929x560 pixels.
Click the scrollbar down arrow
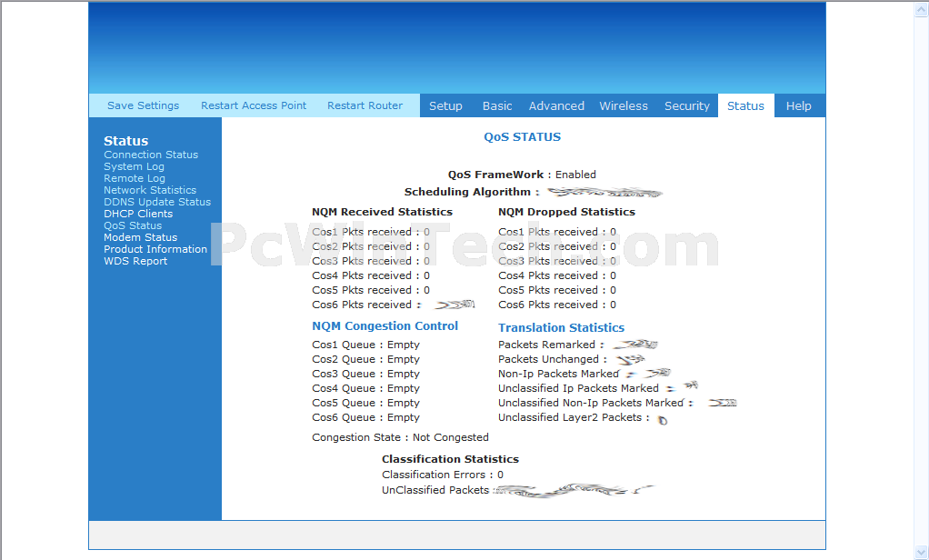click(922, 553)
